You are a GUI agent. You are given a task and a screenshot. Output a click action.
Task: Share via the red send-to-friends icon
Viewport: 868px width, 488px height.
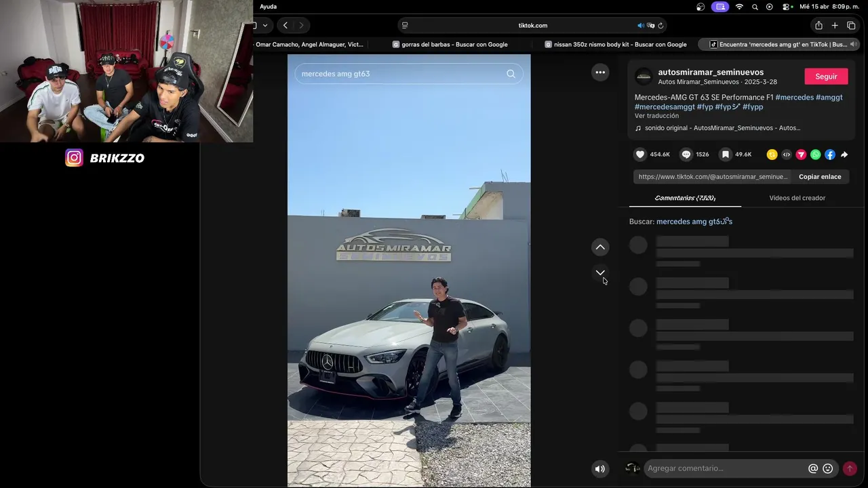pyautogui.click(x=801, y=155)
